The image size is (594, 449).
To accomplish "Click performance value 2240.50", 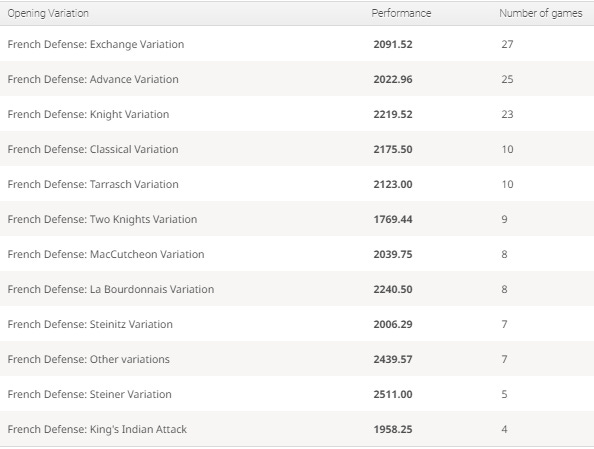I will tap(393, 289).
